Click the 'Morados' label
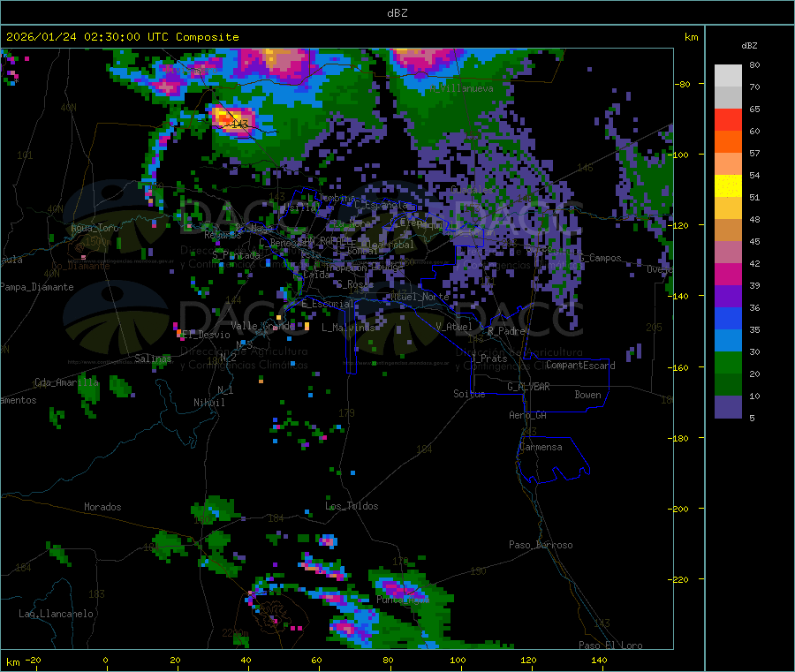Screen dimensions: 795x672 102,507
